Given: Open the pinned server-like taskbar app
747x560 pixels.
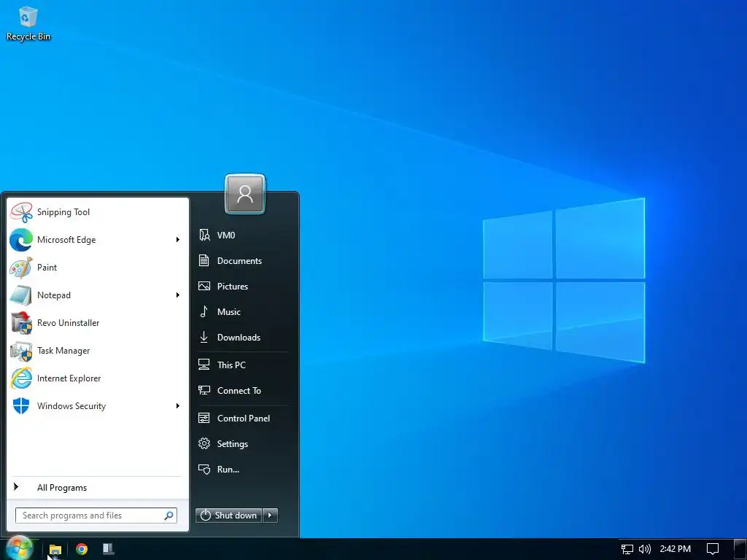Looking at the screenshot, I should 108,549.
